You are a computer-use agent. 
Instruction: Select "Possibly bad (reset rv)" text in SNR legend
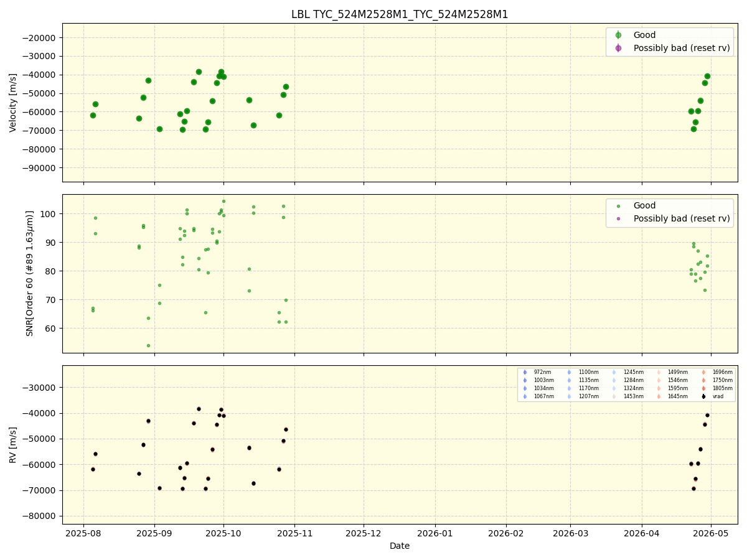(682, 218)
